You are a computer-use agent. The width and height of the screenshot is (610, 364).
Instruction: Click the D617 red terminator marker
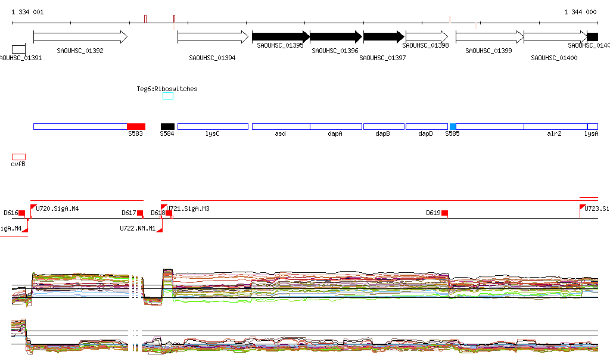coord(140,213)
